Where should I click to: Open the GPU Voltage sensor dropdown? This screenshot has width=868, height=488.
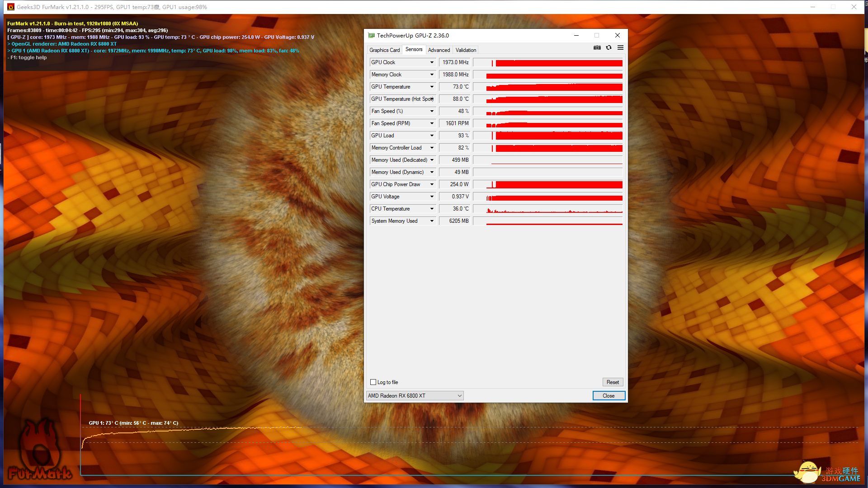click(432, 197)
